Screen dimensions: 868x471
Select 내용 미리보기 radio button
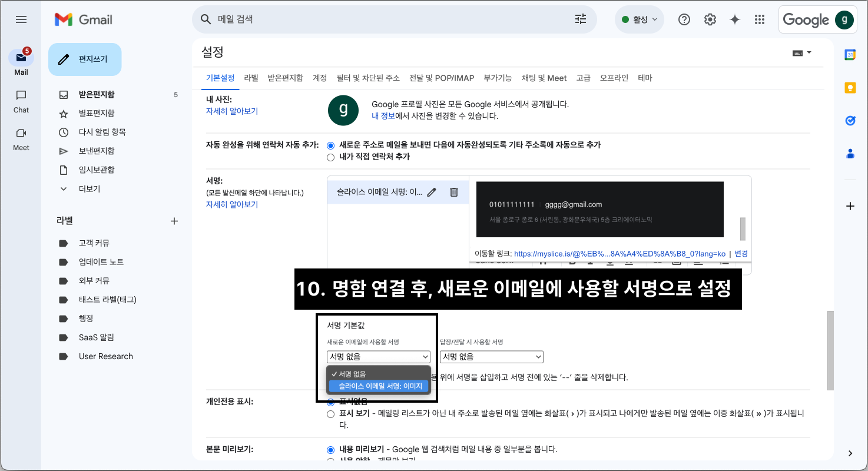(x=330, y=449)
